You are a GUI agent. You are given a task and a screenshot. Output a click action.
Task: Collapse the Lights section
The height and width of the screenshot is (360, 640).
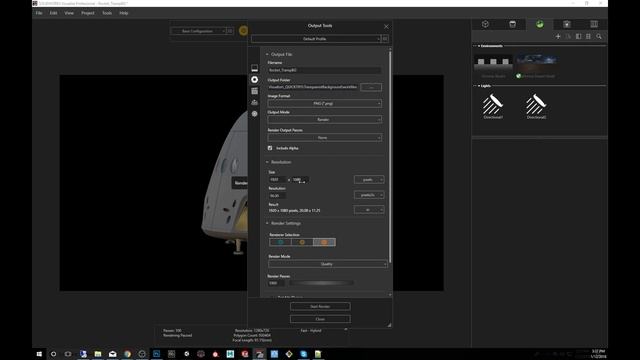tap(478, 86)
